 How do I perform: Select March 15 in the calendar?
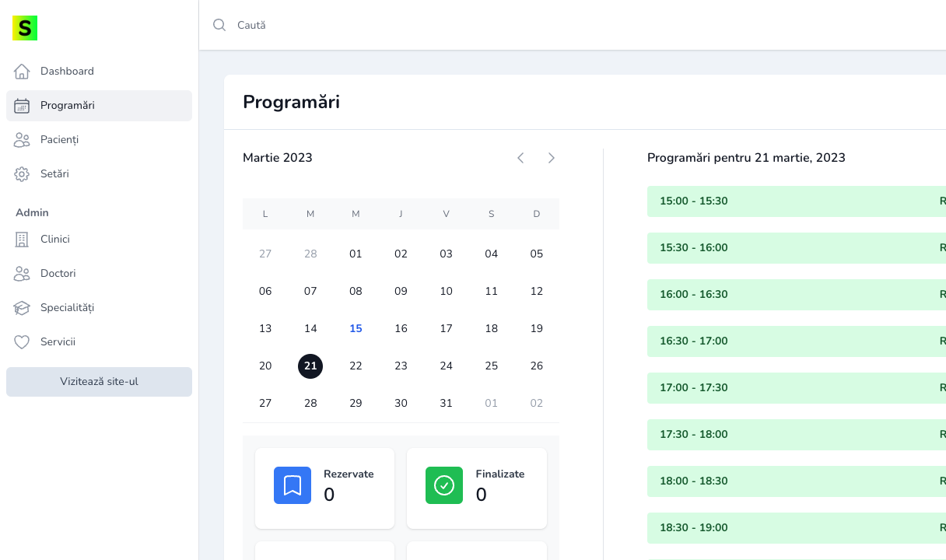coord(356,329)
